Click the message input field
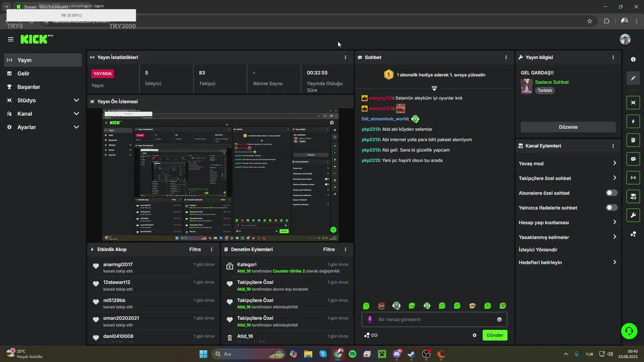This screenshot has height=362, width=644. [x=434, y=319]
